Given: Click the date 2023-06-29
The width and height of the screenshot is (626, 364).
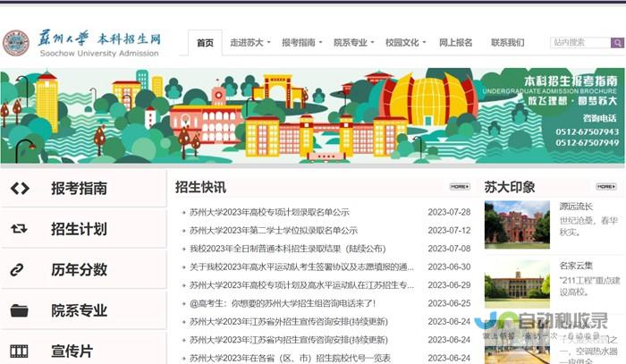Looking at the screenshot, I should [449, 285].
